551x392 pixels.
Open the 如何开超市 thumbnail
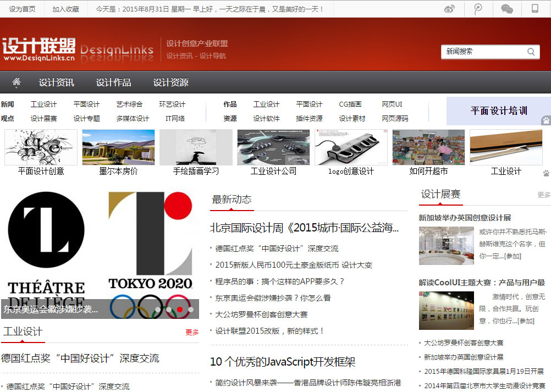[428, 147]
